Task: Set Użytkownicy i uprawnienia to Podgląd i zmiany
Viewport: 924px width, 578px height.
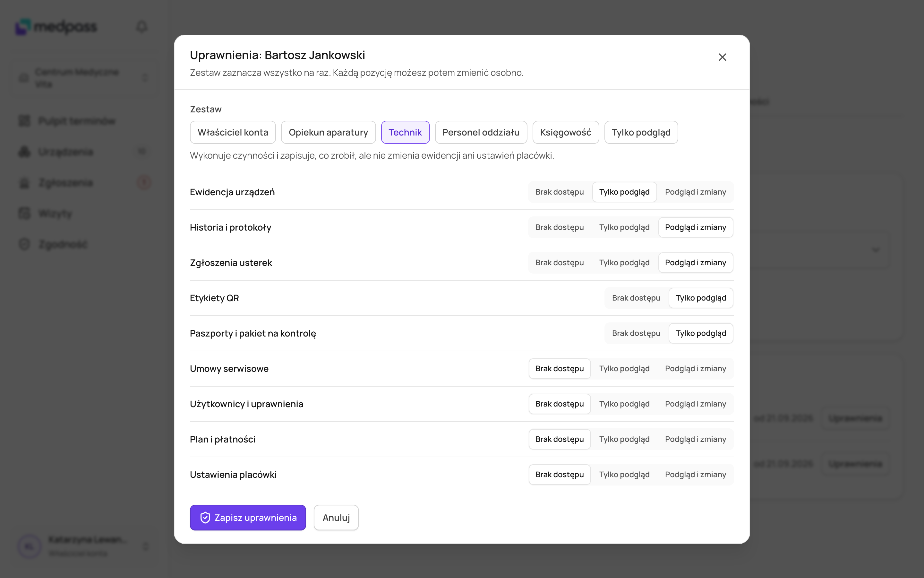Action: pyautogui.click(x=695, y=404)
